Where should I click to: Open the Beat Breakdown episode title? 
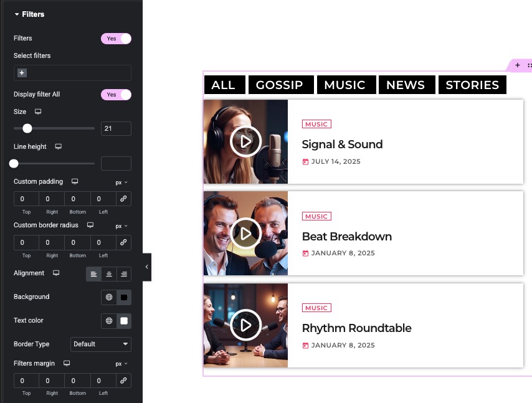[346, 237]
